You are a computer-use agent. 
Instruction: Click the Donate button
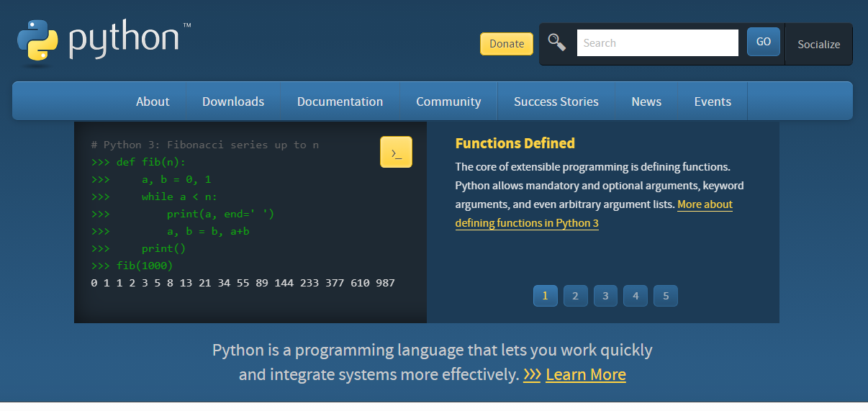(507, 43)
